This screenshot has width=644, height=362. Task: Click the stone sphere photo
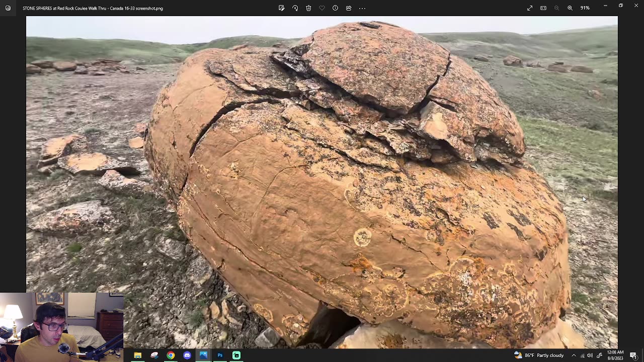pyautogui.click(x=322, y=182)
